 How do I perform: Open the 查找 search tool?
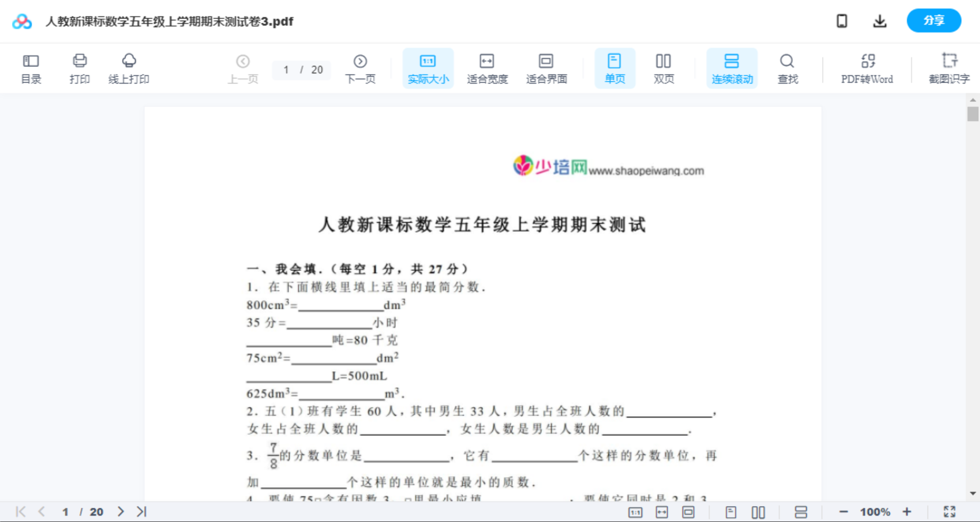(787, 68)
